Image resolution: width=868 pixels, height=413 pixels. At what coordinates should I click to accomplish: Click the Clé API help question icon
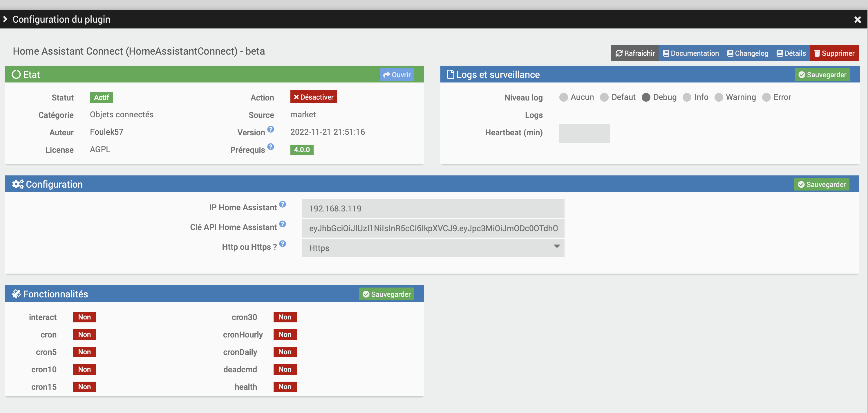point(283,224)
